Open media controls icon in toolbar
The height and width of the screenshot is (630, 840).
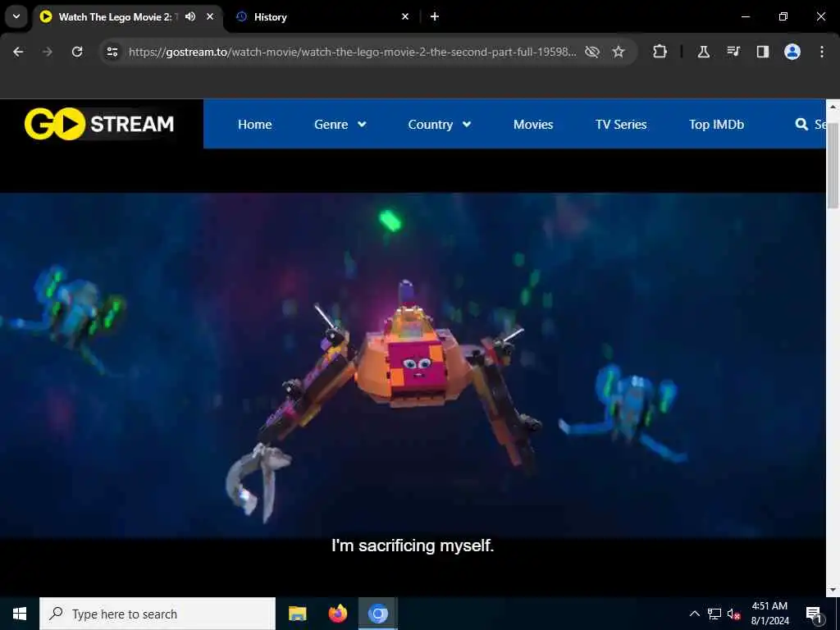pos(733,52)
